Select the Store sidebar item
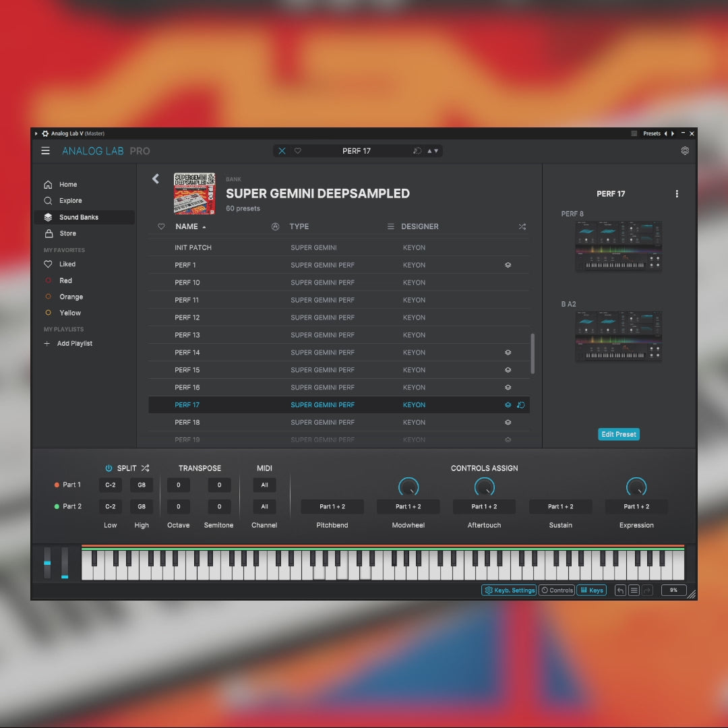This screenshot has height=728, width=728. pyautogui.click(x=67, y=234)
